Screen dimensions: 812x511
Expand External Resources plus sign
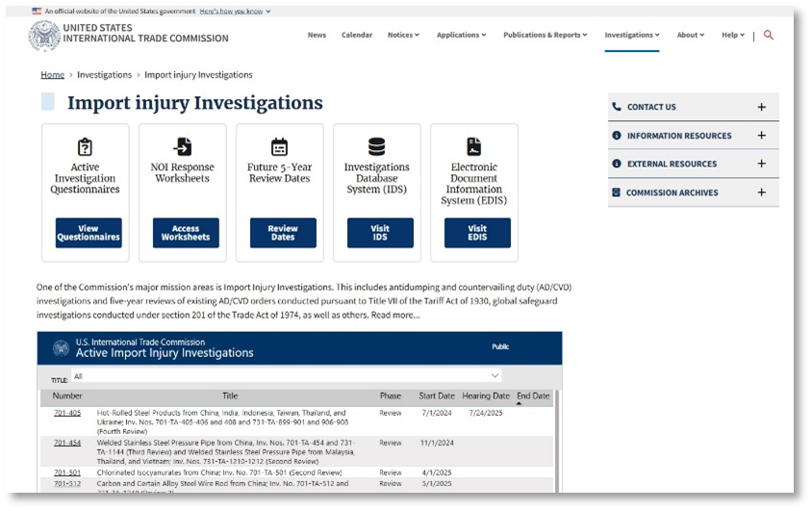(761, 164)
